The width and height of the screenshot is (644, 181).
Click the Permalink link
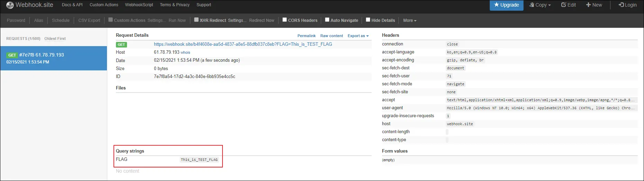pos(306,36)
